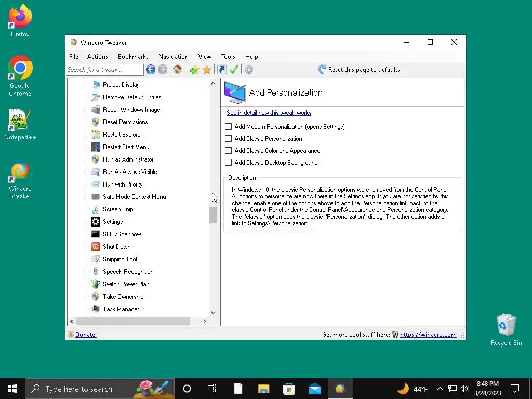Image resolution: width=532 pixels, height=399 pixels.
Task: Open Notepad++ desktop shortcut
Action: (20, 124)
